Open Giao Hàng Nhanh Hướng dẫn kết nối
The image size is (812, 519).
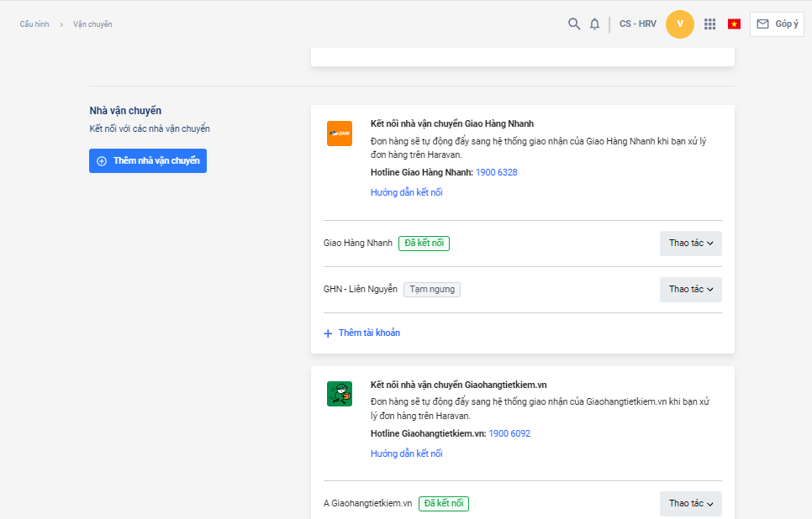(406, 192)
